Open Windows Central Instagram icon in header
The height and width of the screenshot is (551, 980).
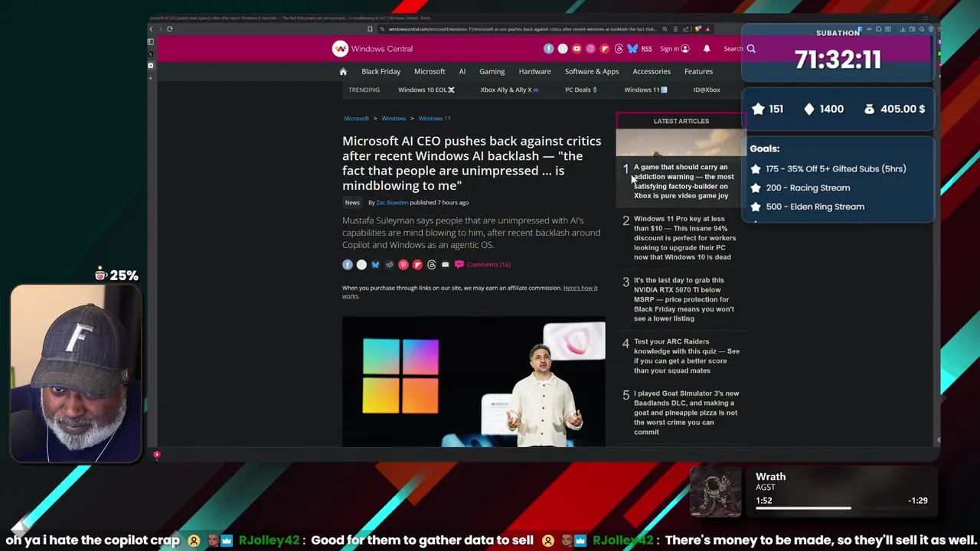pyautogui.click(x=590, y=49)
